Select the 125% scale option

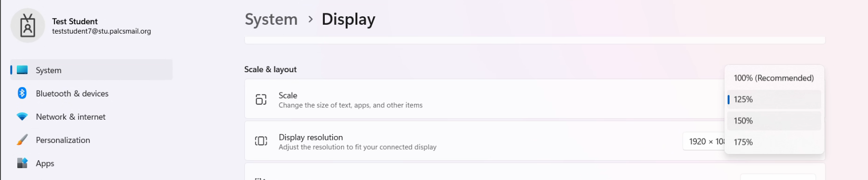(774, 99)
